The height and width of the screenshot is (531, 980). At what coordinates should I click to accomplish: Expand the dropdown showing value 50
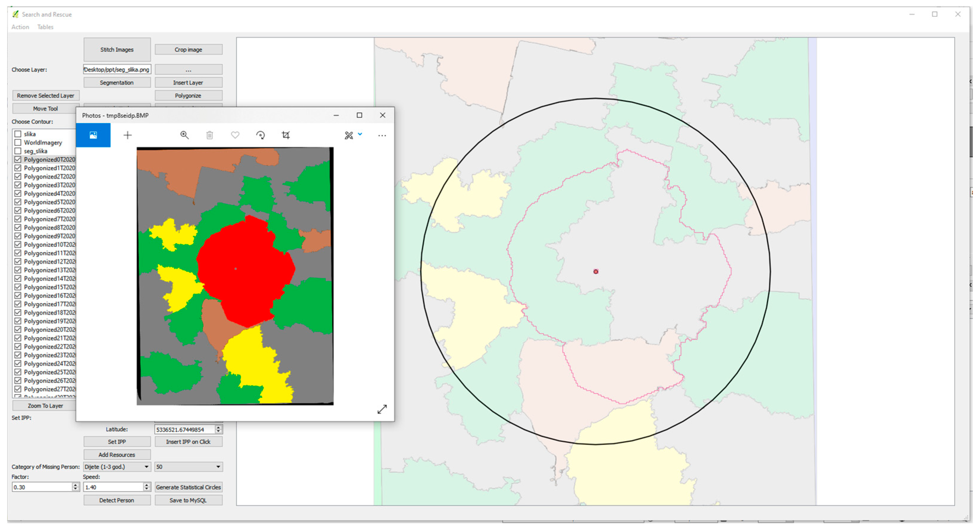(x=188, y=467)
